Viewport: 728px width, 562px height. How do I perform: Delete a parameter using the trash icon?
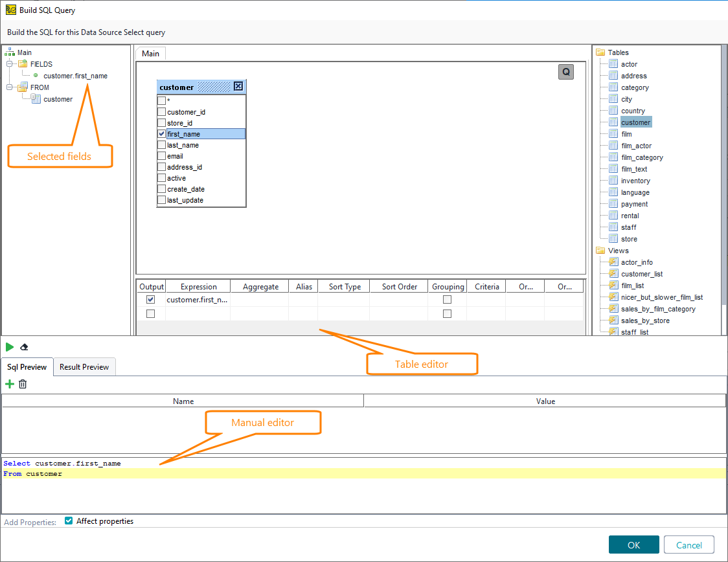23,383
